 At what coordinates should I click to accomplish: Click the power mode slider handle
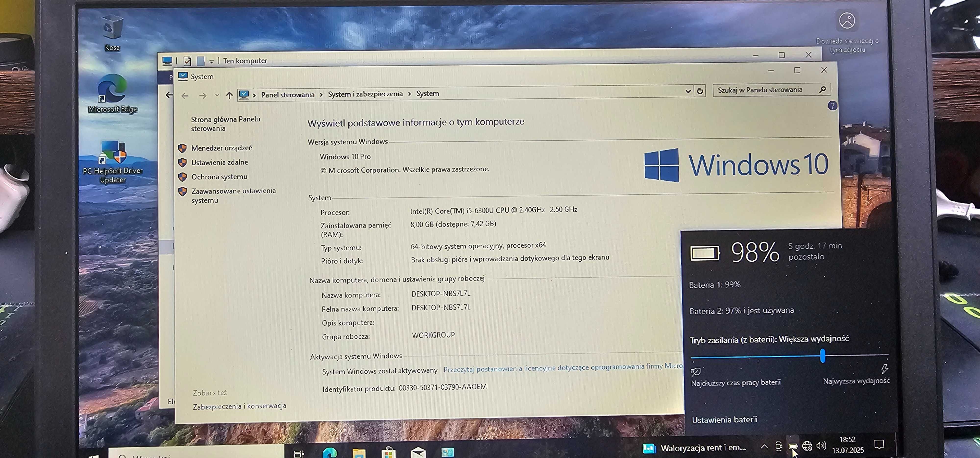(822, 356)
